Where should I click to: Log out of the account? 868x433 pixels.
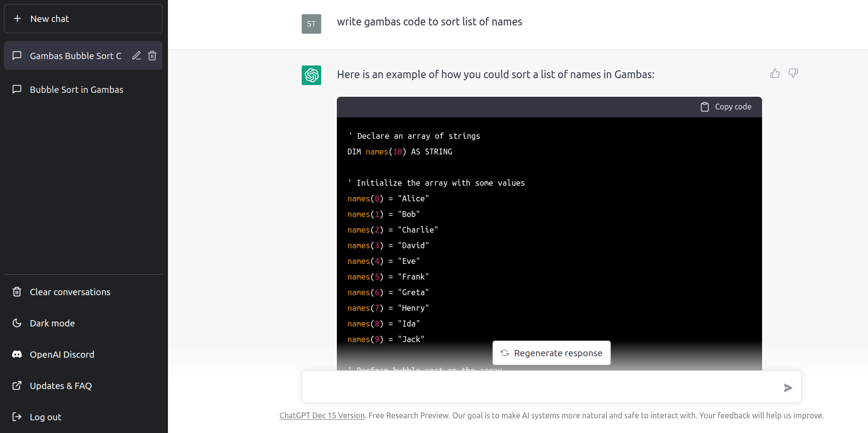(x=45, y=417)
